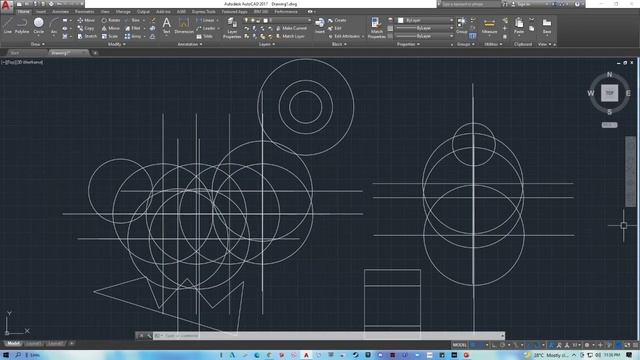Expand the Layers panel

(x=267, y=44)
